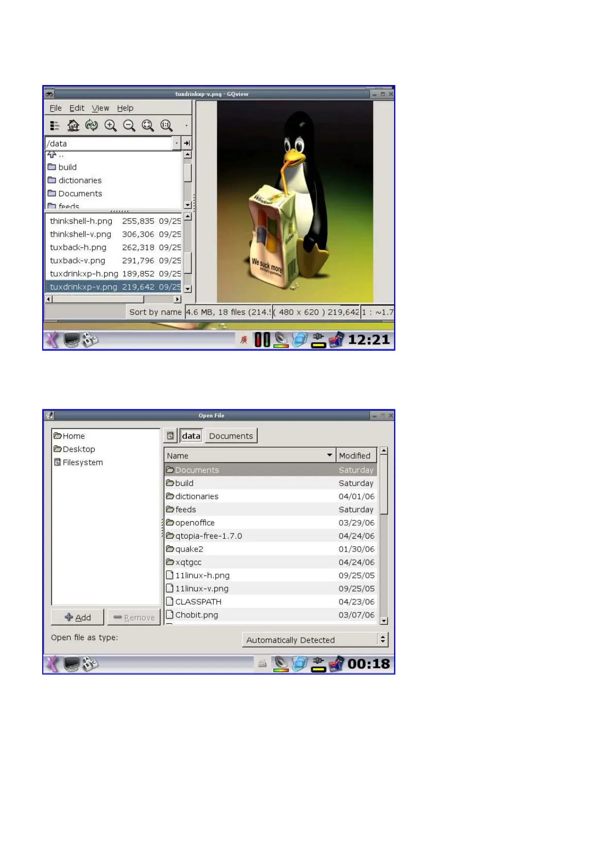613x868 pixels.
Task: Click filesystem root icon button in path bar
Action: (x=170, y=436)
